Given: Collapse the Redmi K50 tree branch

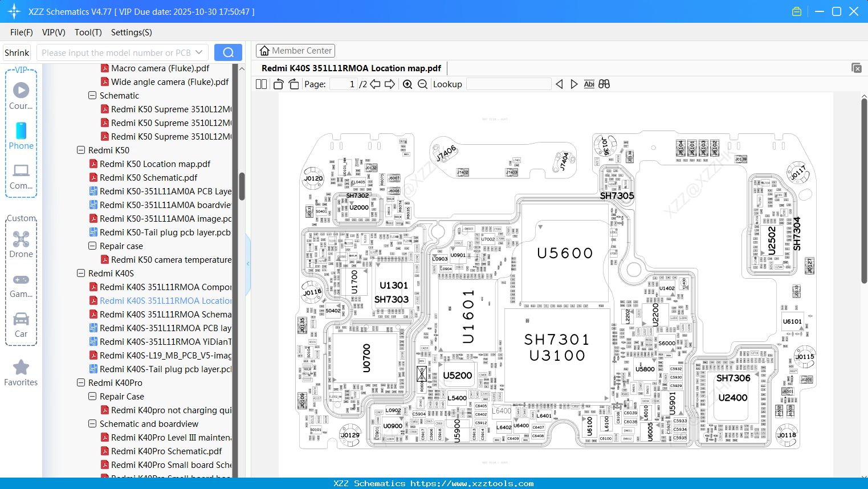Looking at the screenshot, I should [81, 150].
